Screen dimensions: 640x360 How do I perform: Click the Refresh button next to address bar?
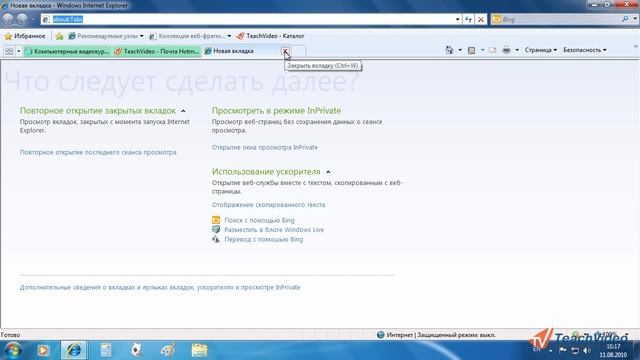click(x=469, y=19)
